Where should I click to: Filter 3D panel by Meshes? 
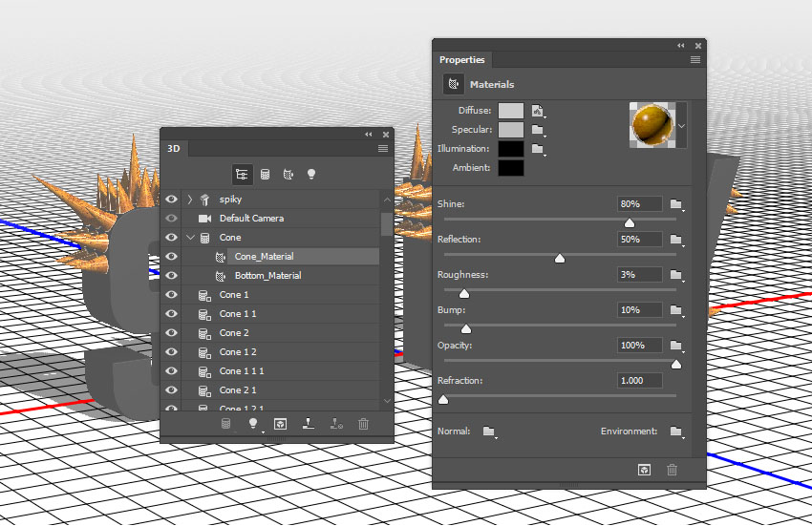coord(266,175)
